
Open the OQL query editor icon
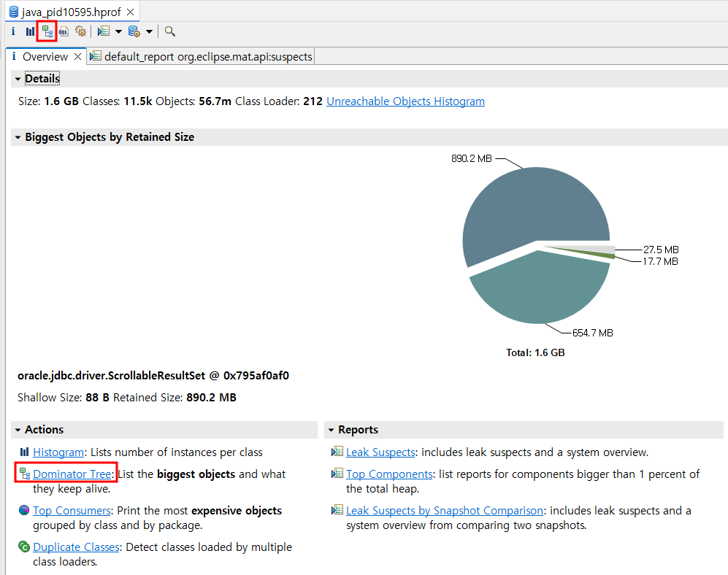point(64,31)
